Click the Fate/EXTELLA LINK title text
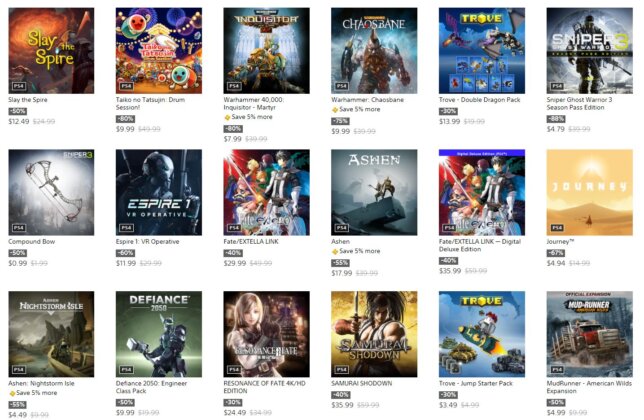644x420 pixels. (x=251, y=241)
